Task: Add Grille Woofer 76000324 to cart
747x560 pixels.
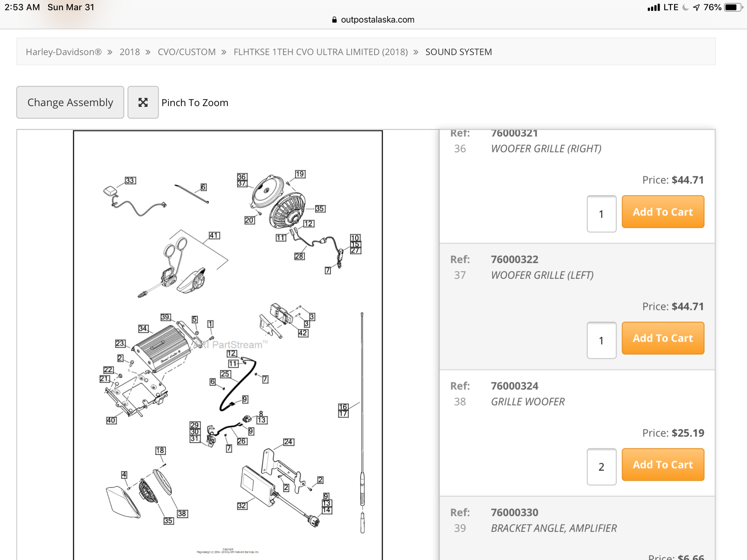Action: point(663,464)
